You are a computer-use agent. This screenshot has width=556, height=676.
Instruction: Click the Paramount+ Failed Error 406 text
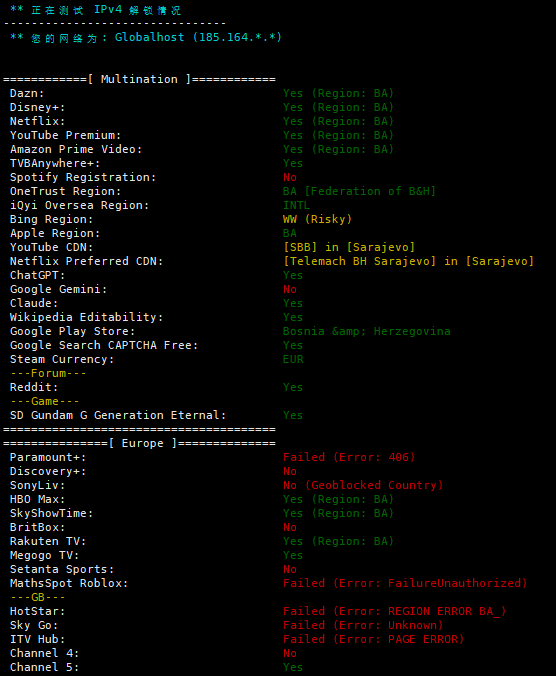click(349, 457)
